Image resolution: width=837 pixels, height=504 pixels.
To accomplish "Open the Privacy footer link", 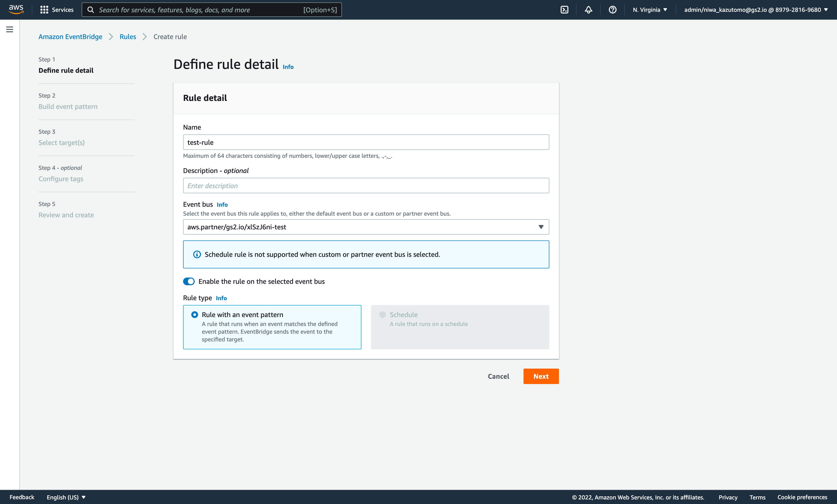I will click(728, 497).
